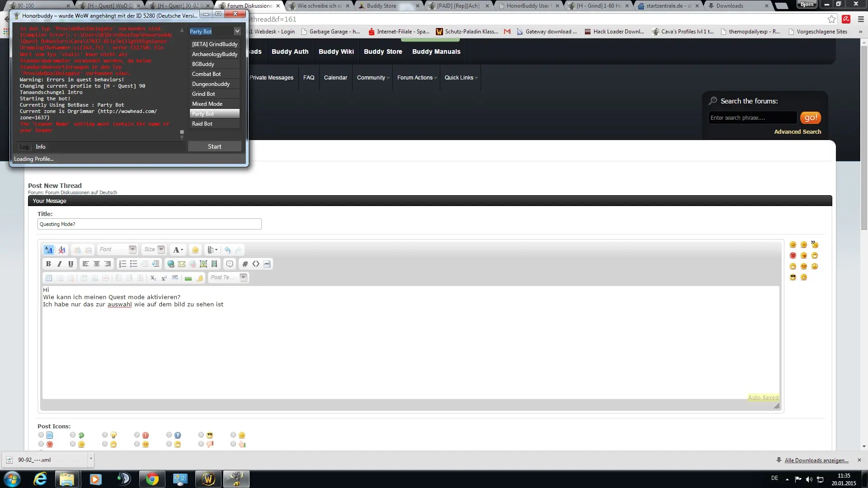Open Google Chrome from the taskbar
This screenshot has width=868, height=488.
coord(152,479)
